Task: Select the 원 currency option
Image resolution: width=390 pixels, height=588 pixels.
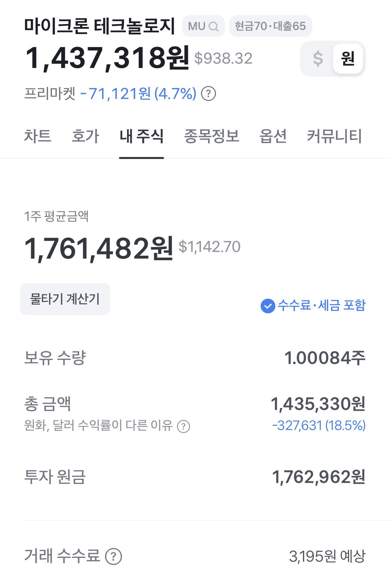Action: pyautogui.click(x=348, y=59)
